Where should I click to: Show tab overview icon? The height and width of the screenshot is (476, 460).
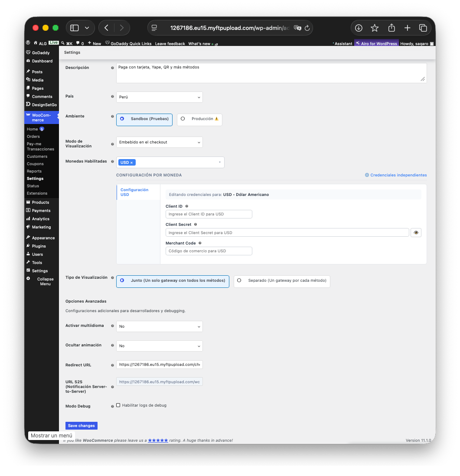click(x=423, y=28)
